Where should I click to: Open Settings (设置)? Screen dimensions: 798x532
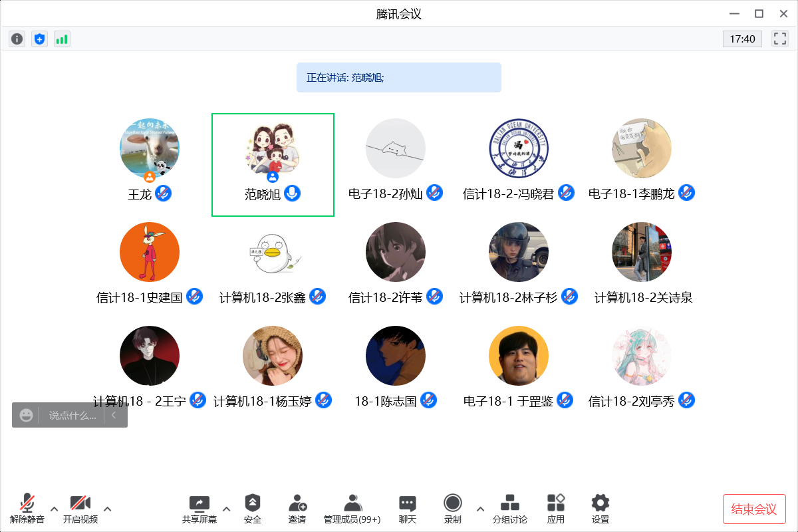coord(600,509)
